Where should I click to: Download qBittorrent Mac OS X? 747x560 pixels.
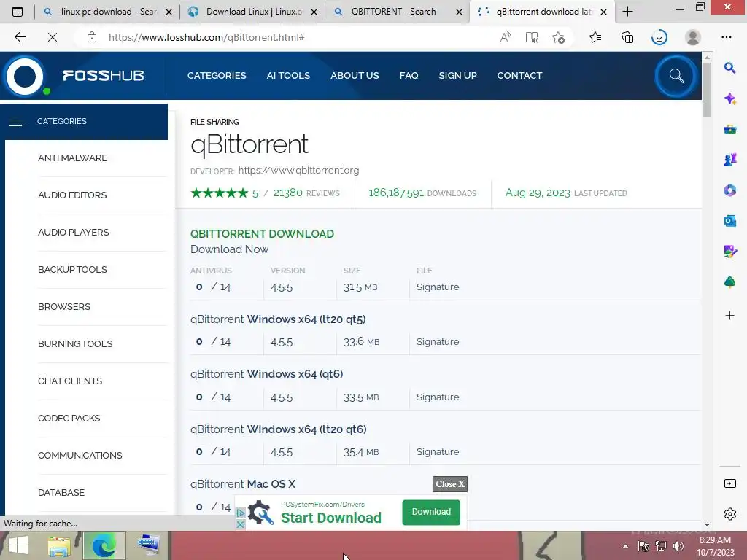[243, 484]
